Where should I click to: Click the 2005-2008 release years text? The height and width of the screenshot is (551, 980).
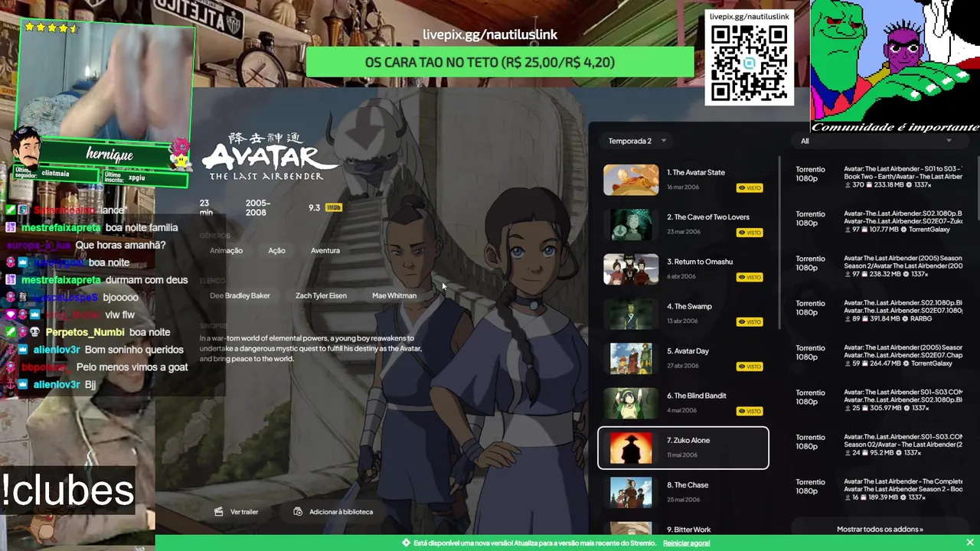point(257,208)
